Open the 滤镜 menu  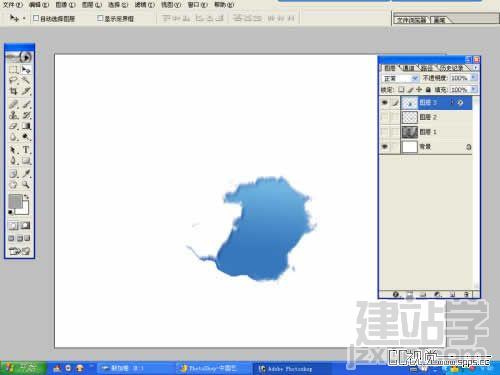click(x=145, y=5)
